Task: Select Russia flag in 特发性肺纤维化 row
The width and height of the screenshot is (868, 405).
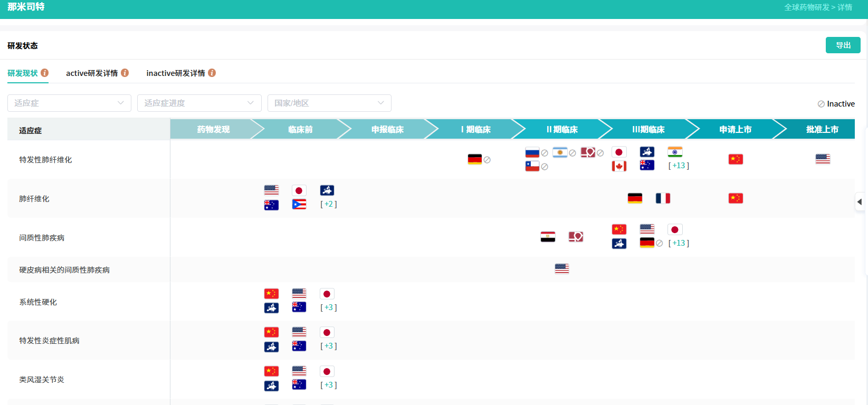Action: pos(532,152)
